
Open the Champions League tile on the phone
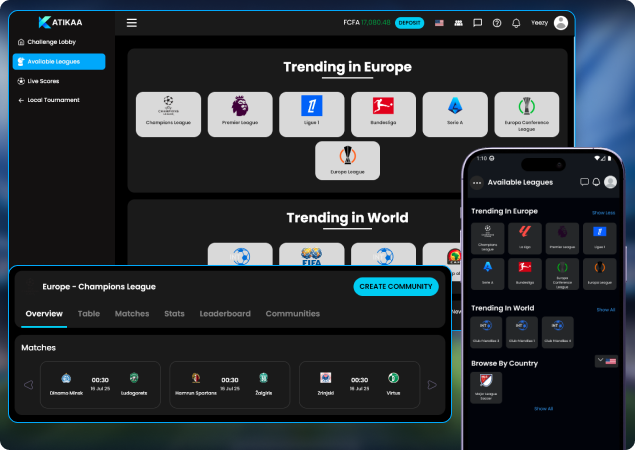(x=488, y=239)
